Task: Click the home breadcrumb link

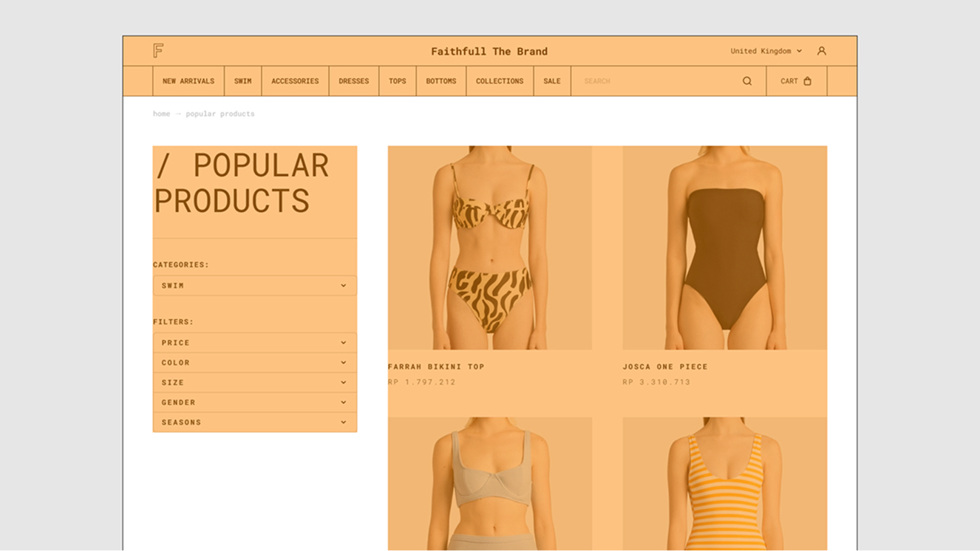Action: coord(161,114)
